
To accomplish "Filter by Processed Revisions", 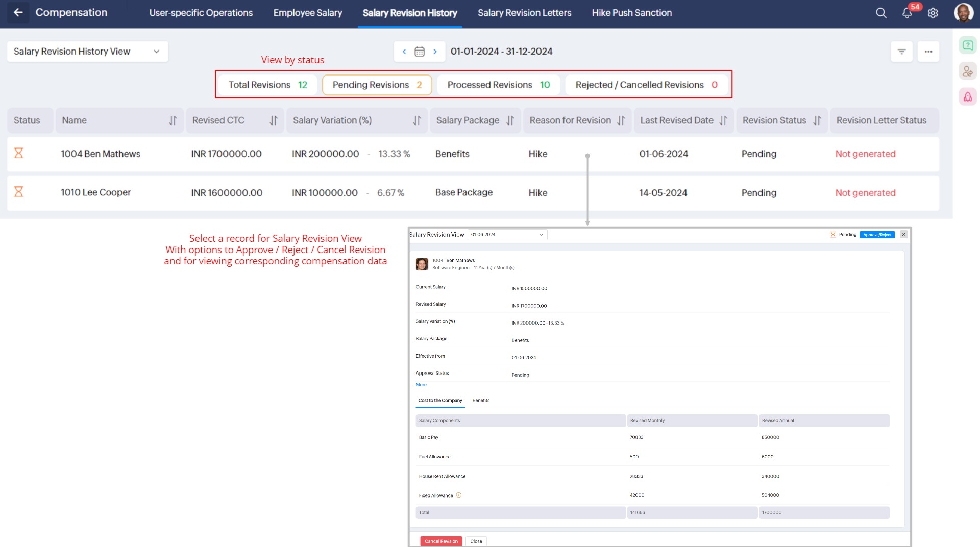I will [x=498, y=85].
